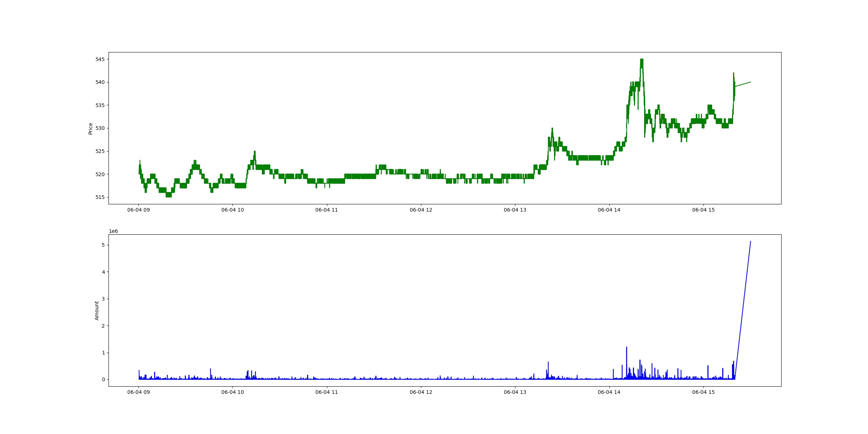Click the 0 tick on Amount axis
The image size is (868, 434).
(103, 379)
